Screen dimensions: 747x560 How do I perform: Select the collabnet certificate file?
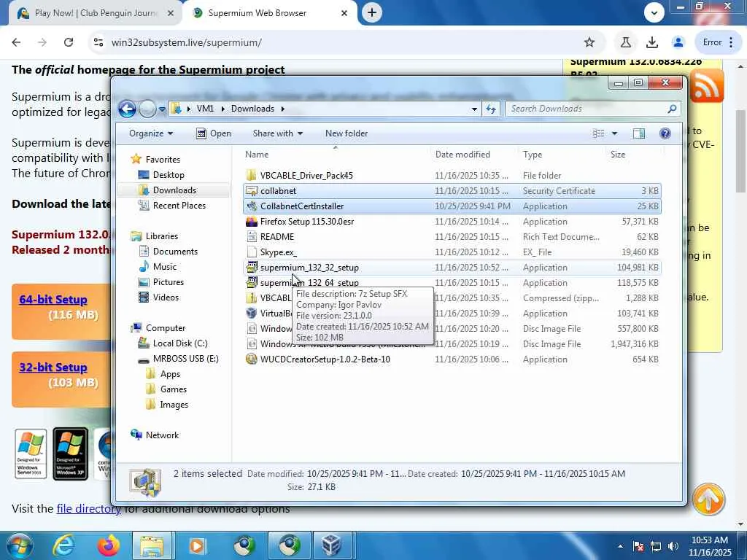[x=452, y=190]
